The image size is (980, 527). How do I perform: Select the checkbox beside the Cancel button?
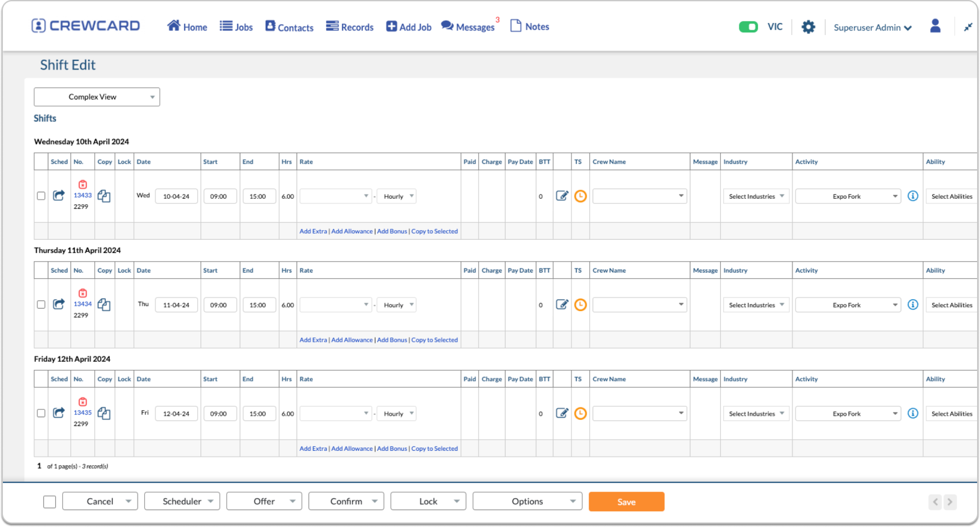[49, 501]
